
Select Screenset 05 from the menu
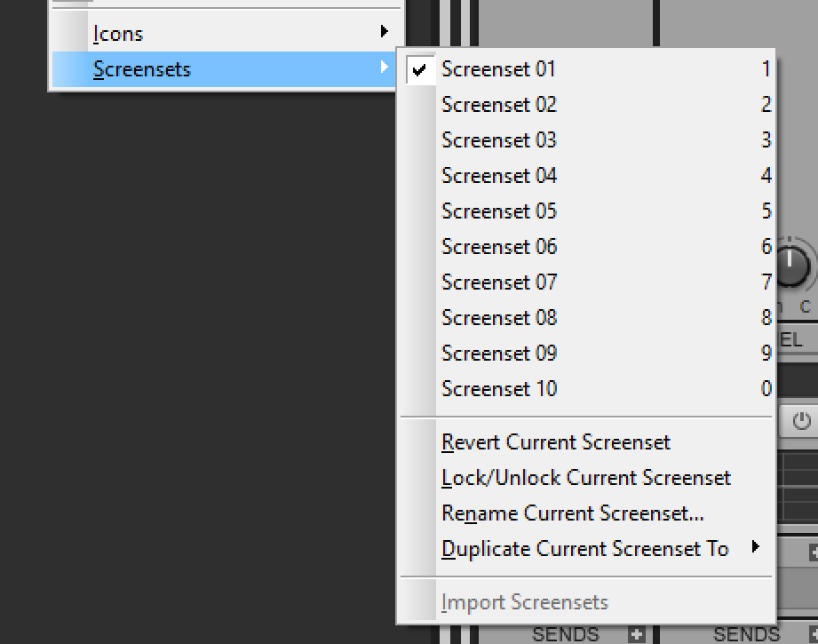(x=498, y=211)
